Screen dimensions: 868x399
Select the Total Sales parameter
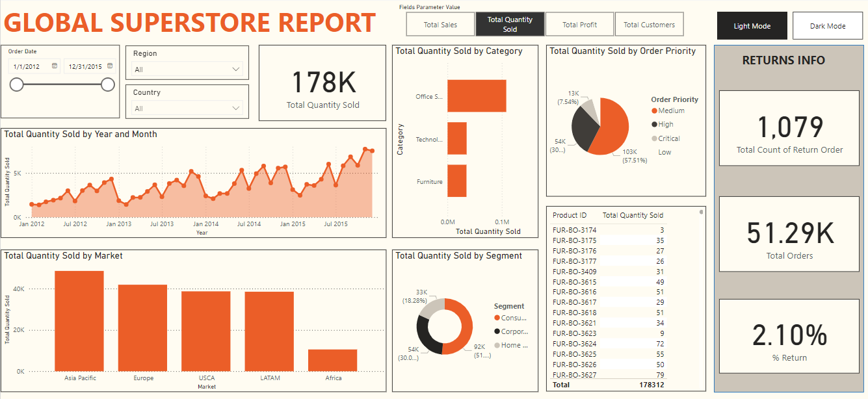[440, 25]
